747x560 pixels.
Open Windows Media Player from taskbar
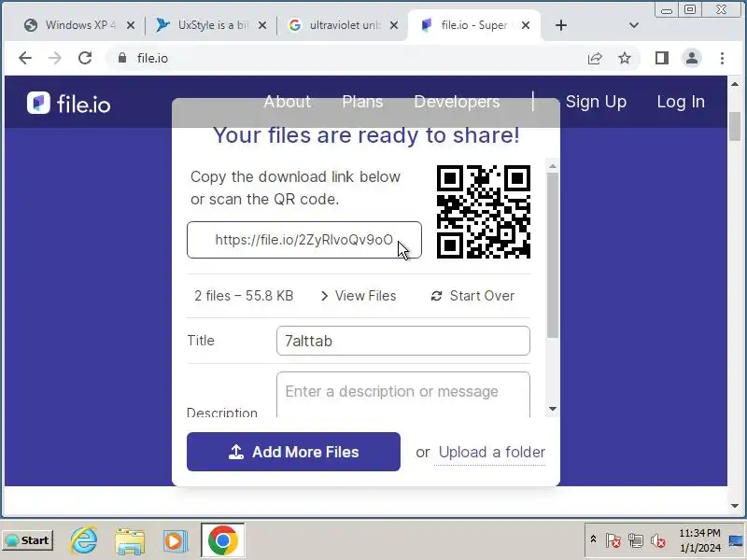click(x=175, y=540)
